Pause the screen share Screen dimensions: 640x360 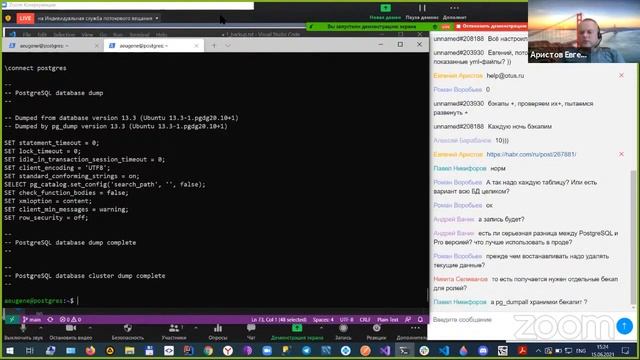coord(422,11)
